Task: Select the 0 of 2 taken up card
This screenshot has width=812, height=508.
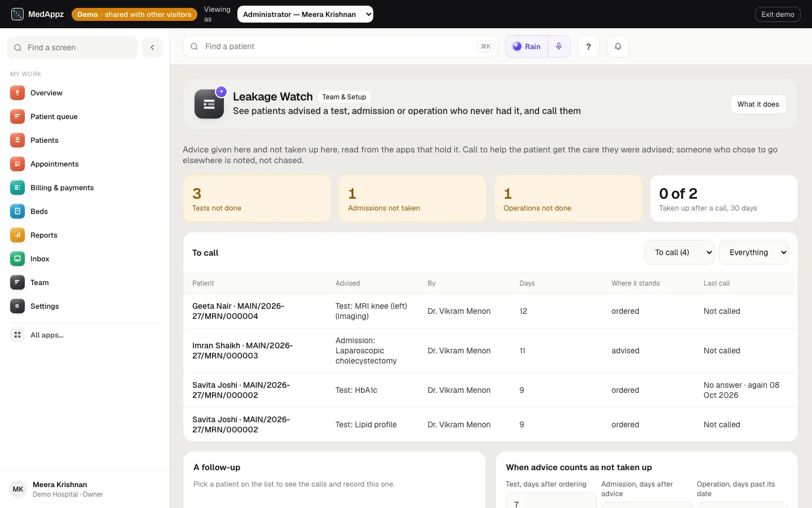Action: pyautogui.click(x=724, y=198)
